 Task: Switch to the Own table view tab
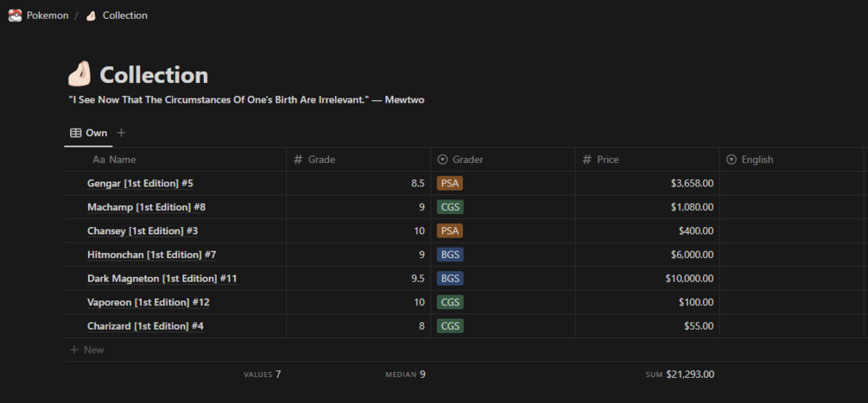[x=89, y=133]
